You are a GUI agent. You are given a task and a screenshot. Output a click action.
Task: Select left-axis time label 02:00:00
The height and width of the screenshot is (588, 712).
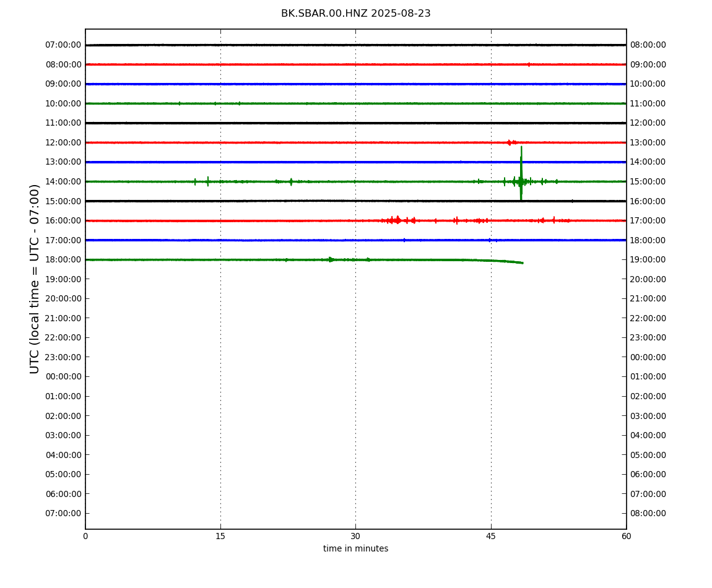[x=64, y=416]
